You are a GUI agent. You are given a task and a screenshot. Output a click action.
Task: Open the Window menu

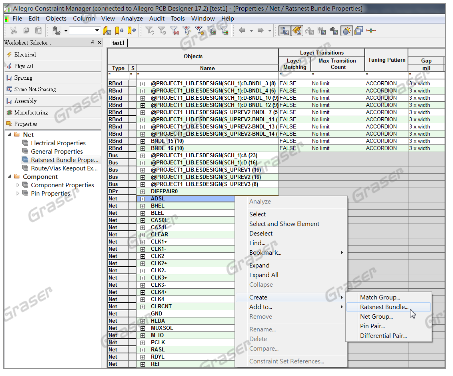pyautogui.click(x=203, y=19)
